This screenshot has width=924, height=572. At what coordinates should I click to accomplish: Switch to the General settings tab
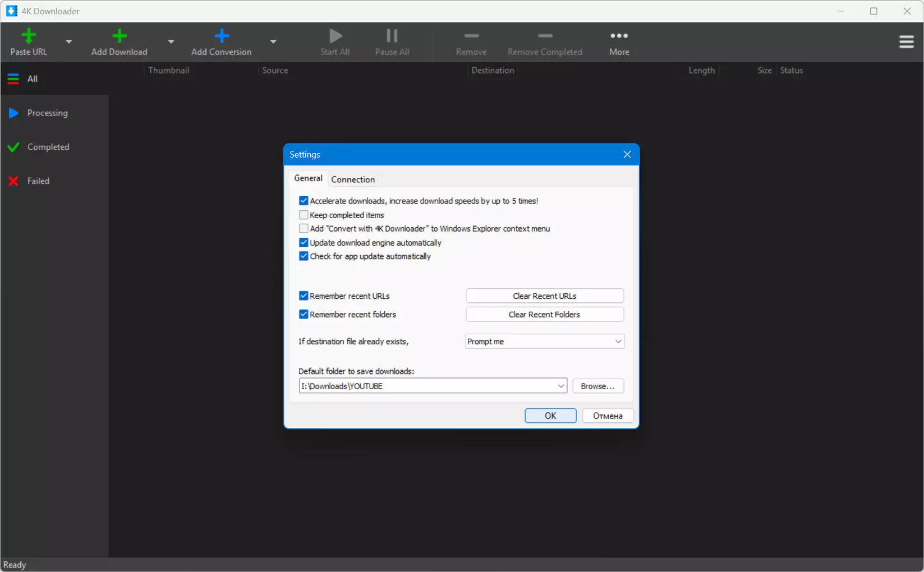[x=309, y=178]
